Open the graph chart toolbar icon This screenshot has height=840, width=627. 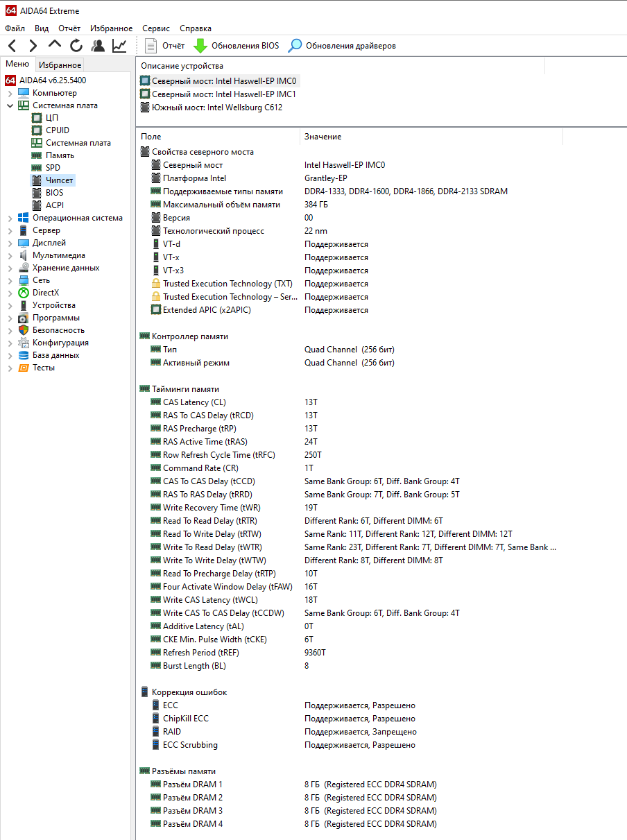tap(119, 46)
